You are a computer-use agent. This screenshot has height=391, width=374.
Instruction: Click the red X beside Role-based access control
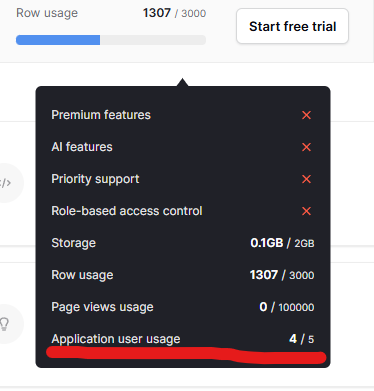pyautogui.click(x=306, y=211)
